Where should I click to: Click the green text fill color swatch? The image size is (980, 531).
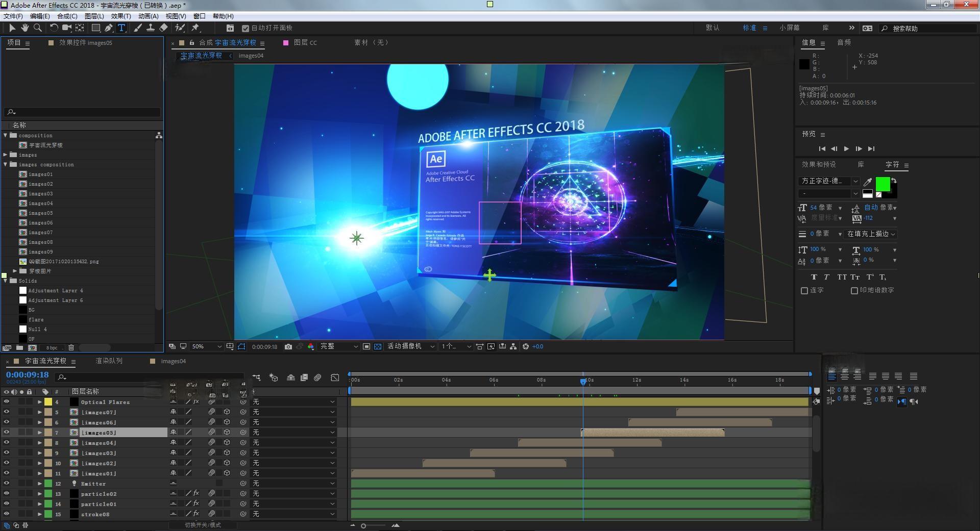click(x=883, y=184)
